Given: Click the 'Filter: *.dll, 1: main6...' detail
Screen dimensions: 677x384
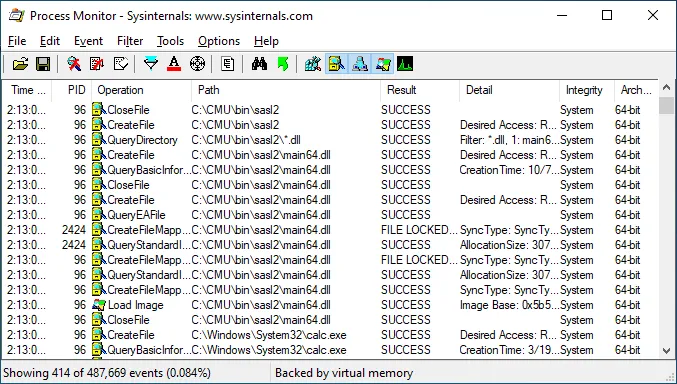Looking at the screenshot, I should [509, 140].
